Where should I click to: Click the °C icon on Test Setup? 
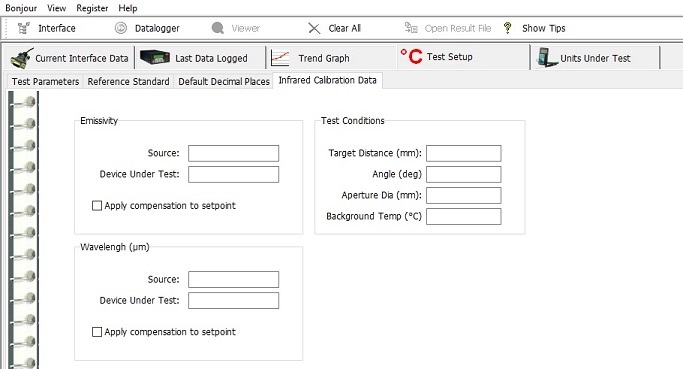click(x=411, y=56)
